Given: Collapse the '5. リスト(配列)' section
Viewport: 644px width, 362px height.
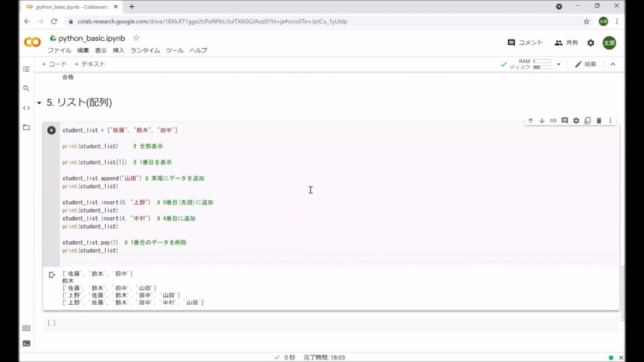Looking at the screenshot, I should [39, 103].
